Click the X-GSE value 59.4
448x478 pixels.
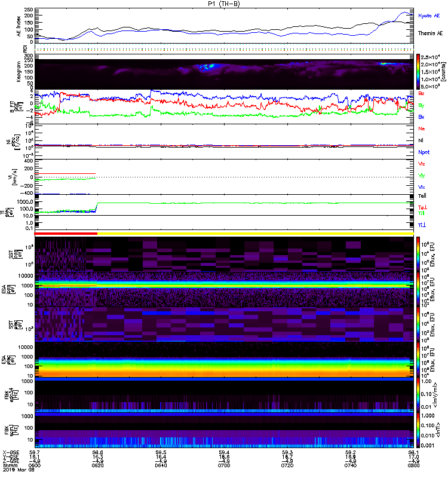224,453
